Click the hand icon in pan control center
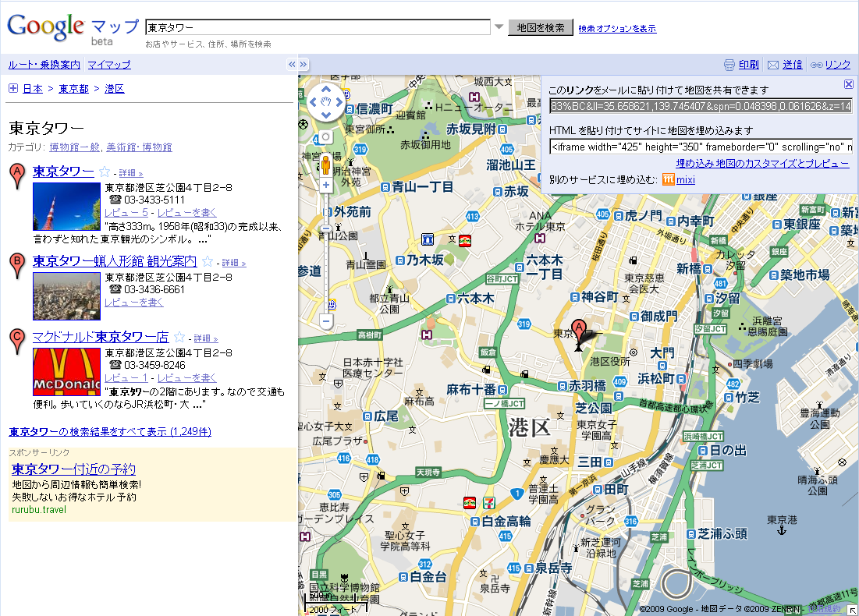859x616 pixels. click(326, 101)
